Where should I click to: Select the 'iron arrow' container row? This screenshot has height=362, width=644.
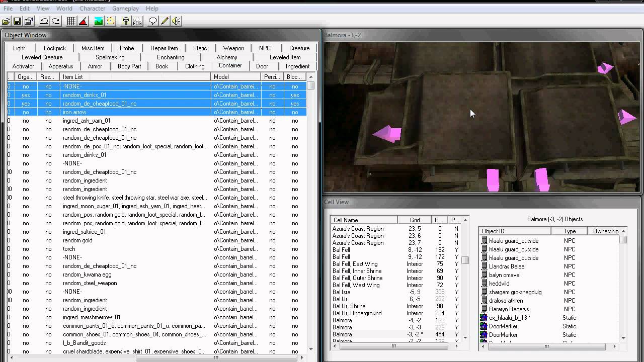click(157, 112)
